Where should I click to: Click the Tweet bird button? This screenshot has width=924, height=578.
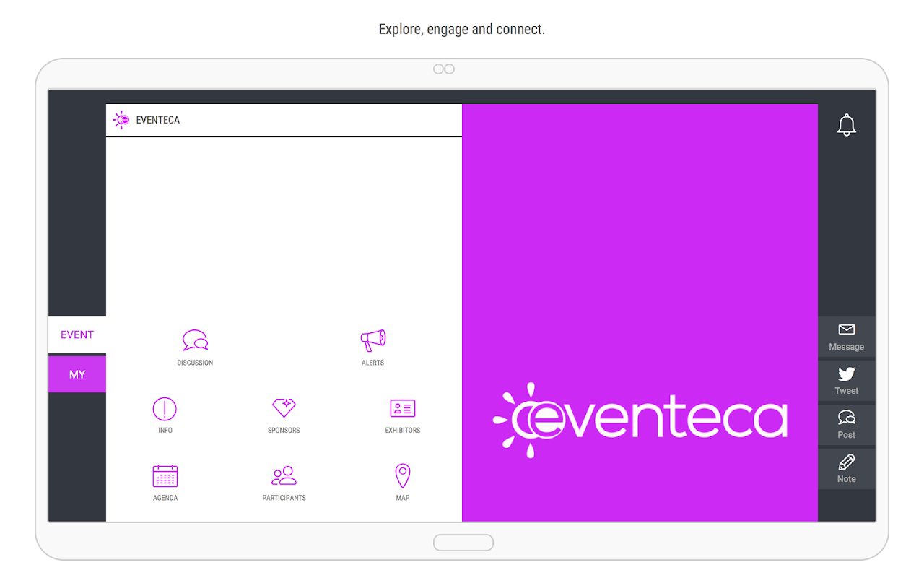(x=847, y=381)
